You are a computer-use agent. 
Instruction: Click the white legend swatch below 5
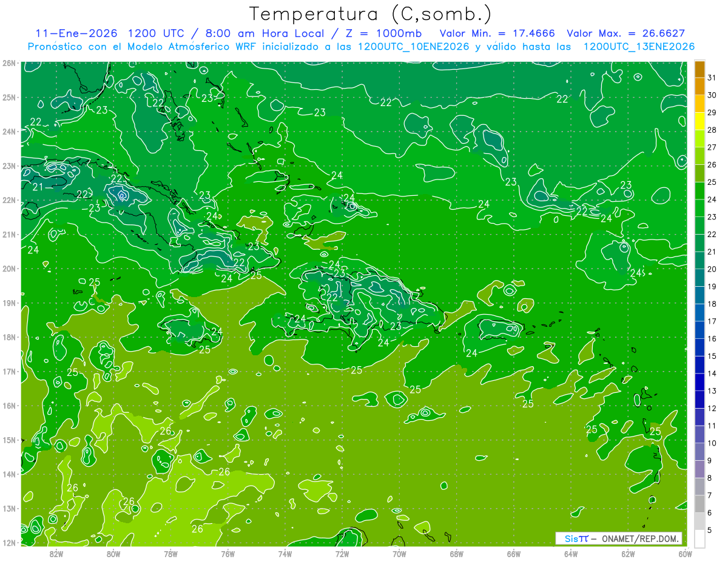click(x=699, y=539)
